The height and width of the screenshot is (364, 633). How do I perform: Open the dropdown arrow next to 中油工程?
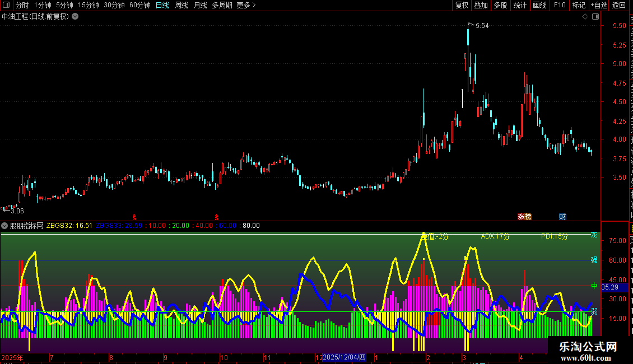(x=75, y=17)
